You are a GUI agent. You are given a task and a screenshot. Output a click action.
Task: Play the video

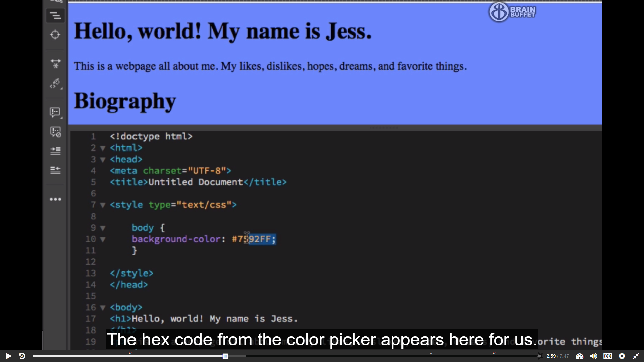point(8,356)
